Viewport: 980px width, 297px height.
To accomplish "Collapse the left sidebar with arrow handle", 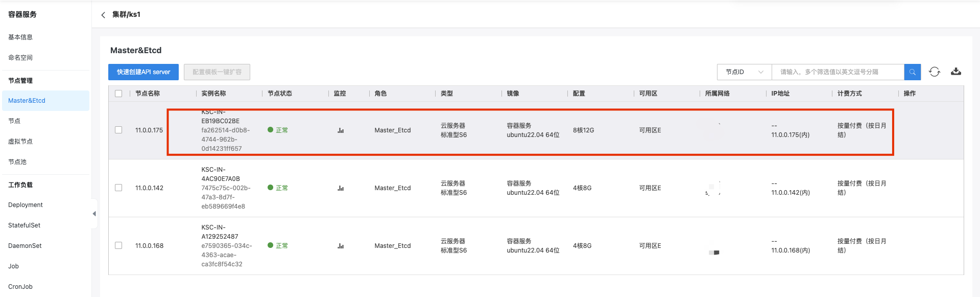I will 94,214.
